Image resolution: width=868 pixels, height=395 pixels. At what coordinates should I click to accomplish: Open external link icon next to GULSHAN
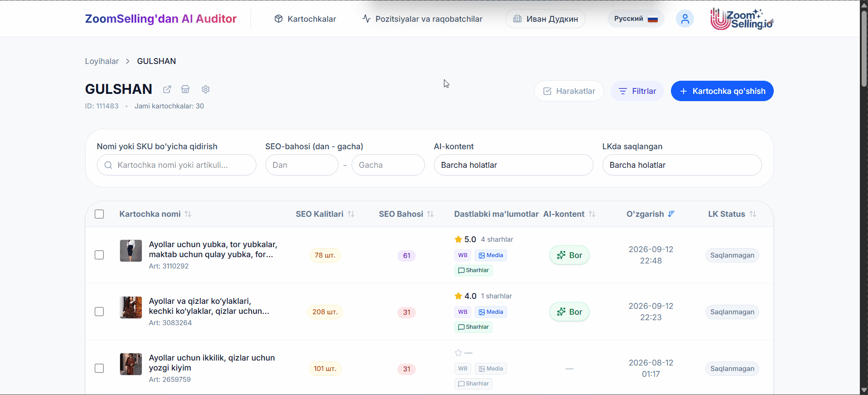[167, 89]
